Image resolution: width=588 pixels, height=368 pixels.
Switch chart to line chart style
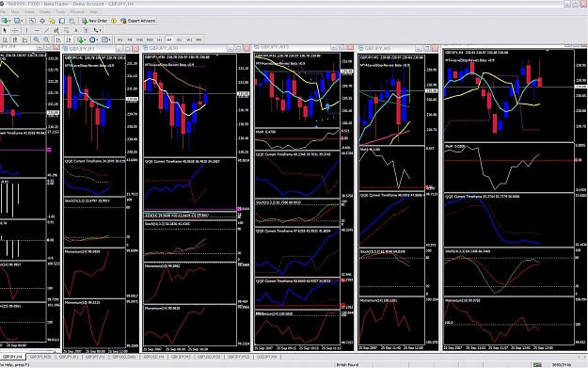(x=24, y=40)
